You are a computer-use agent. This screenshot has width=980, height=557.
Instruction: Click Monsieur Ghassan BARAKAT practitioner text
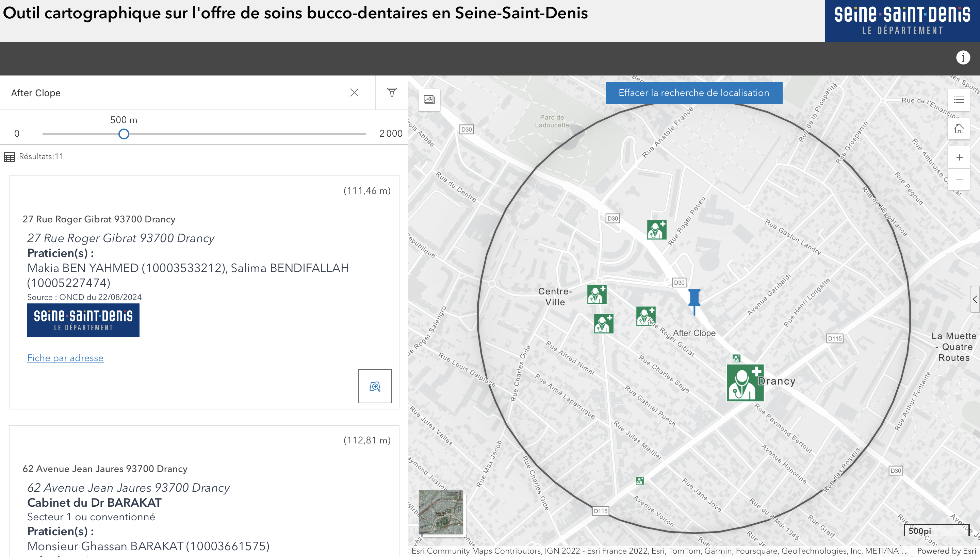[x=148, y=546]
